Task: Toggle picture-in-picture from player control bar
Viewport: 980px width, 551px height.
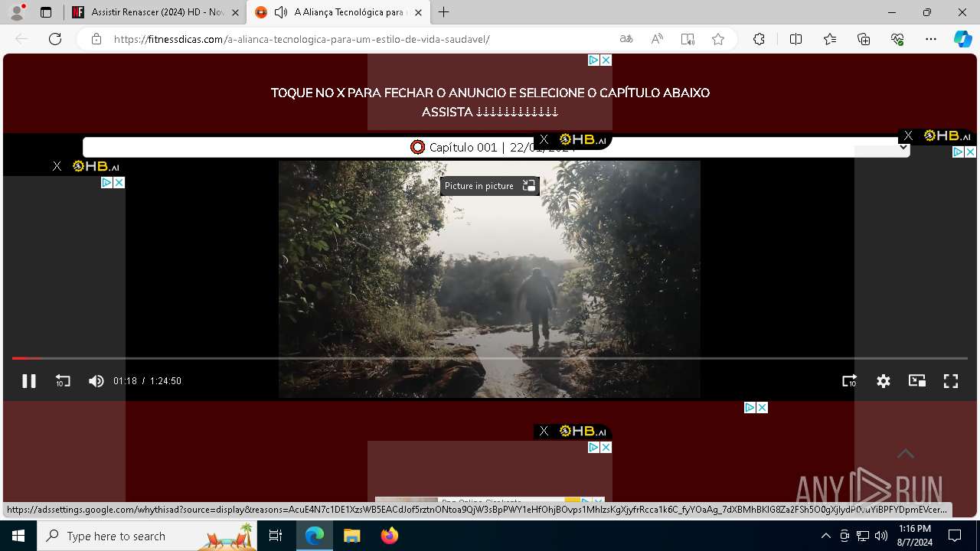Action: 917,381
